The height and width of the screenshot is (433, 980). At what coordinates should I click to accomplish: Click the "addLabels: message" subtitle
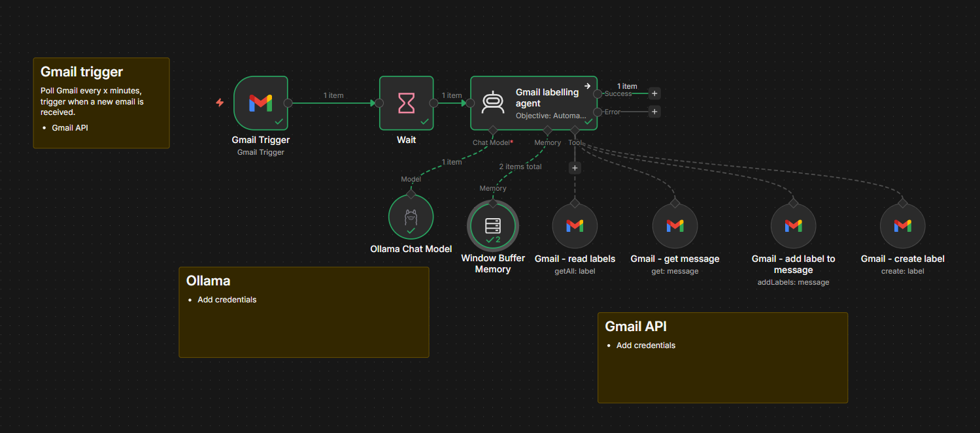(793, 282)
